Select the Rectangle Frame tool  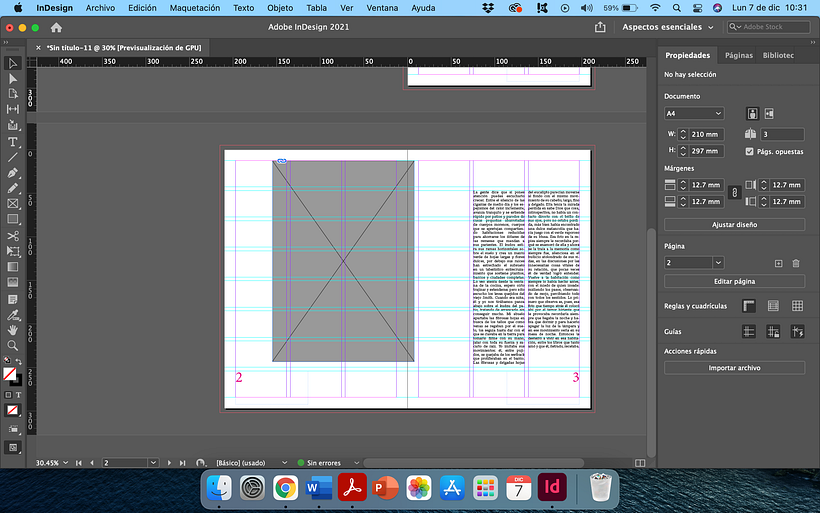click(13, 204)
